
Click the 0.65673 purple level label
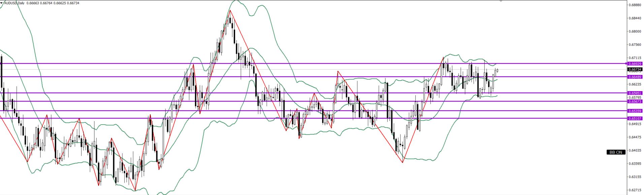635,102
